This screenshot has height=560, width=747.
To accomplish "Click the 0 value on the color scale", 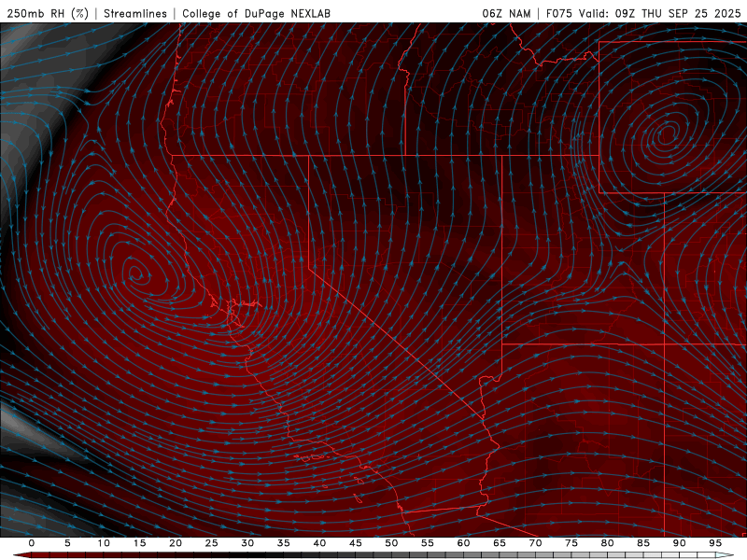I will click(x=32, y=543).
